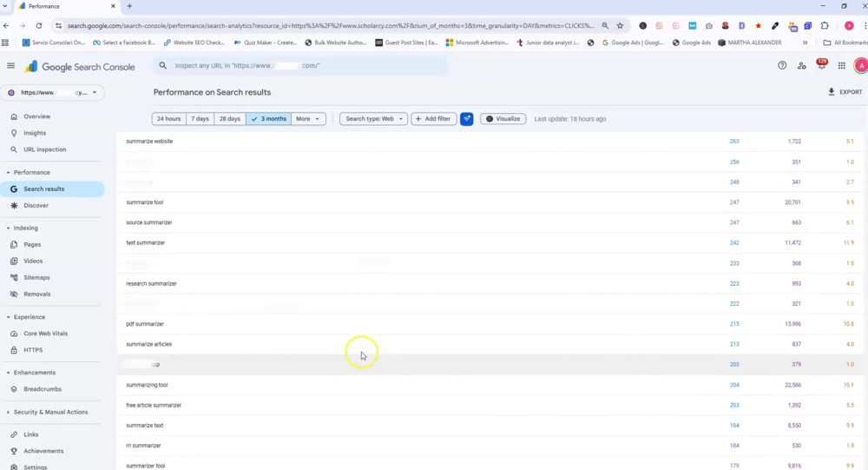Open the More date range dropdown
The image size is (868, 470).
tap(308, 119)
